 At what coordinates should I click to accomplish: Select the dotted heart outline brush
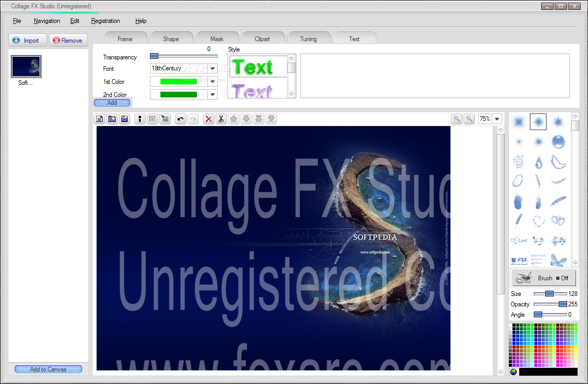(x=539, y=220)
